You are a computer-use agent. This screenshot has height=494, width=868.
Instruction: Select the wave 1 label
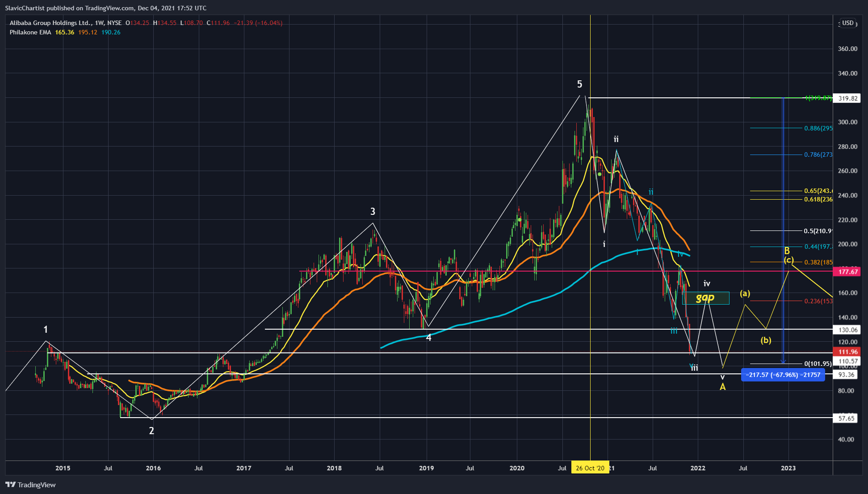pos(46,329)
